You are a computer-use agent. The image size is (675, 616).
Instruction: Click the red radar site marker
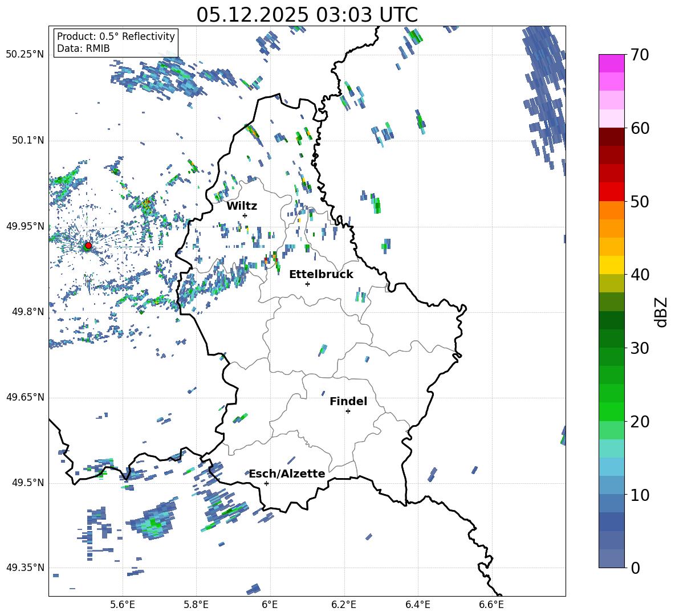pos(88,246)
